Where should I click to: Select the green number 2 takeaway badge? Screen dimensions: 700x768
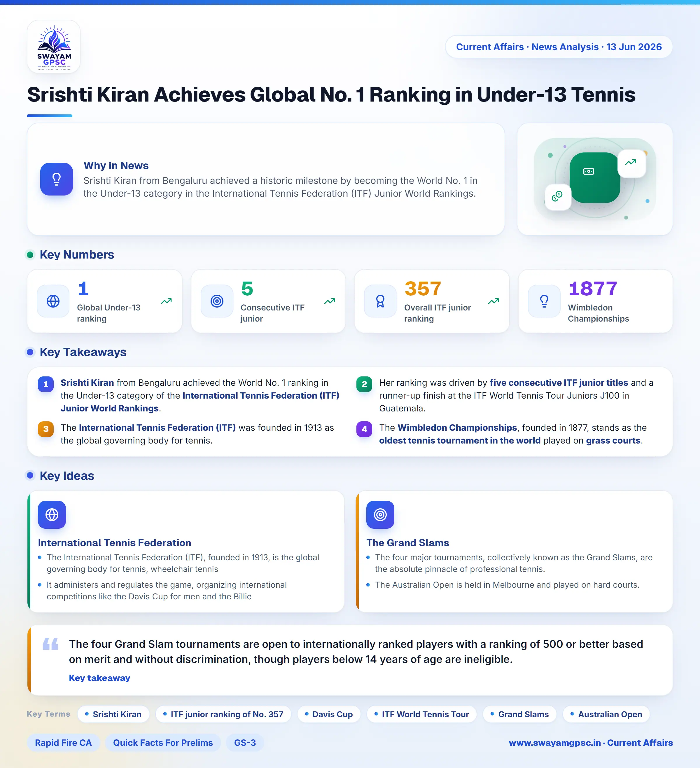click(x=364, y=384)
